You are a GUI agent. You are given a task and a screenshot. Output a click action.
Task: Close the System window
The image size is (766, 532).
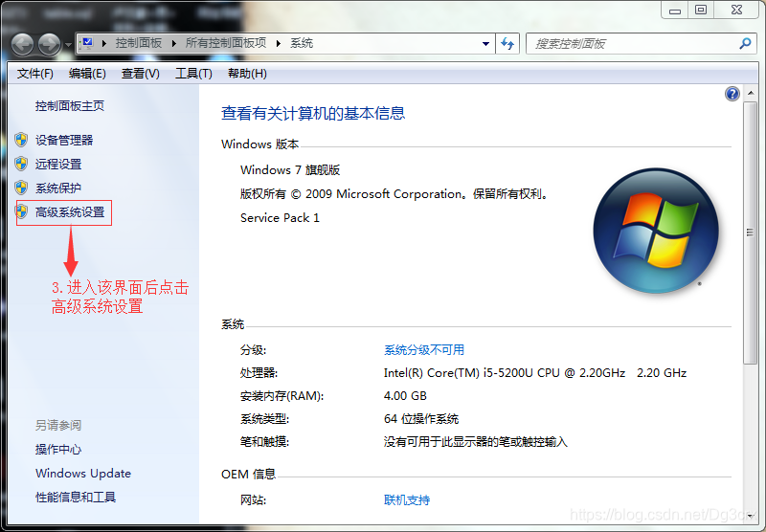pyautogui.click(x=737, y=10)
